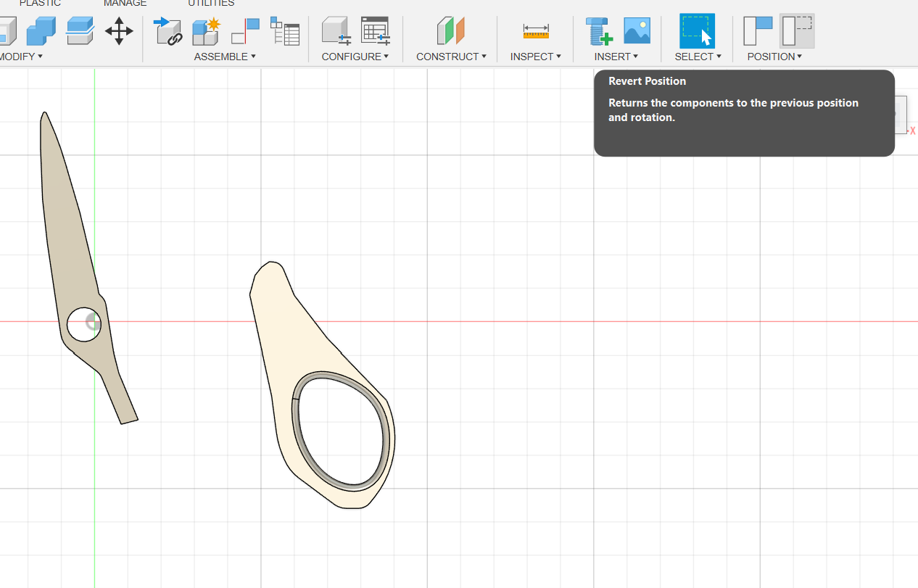This screenshot has height=588, width=918.
Task: Open the Bill of Materials table icon
Action: pyautogui.click(x=284, y=31)
